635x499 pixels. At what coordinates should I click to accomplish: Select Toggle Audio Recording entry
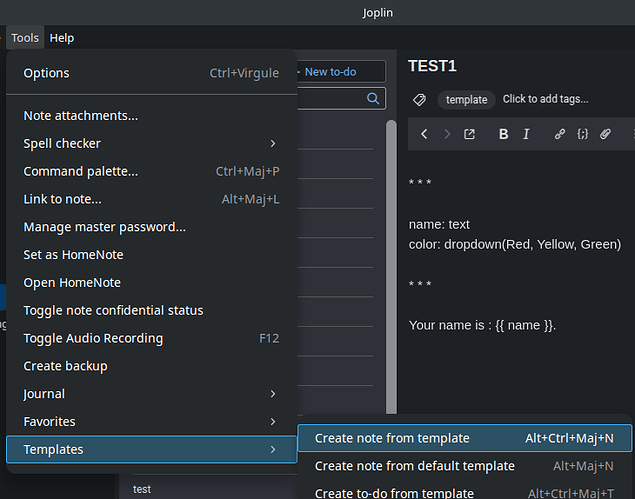[151, 338]
